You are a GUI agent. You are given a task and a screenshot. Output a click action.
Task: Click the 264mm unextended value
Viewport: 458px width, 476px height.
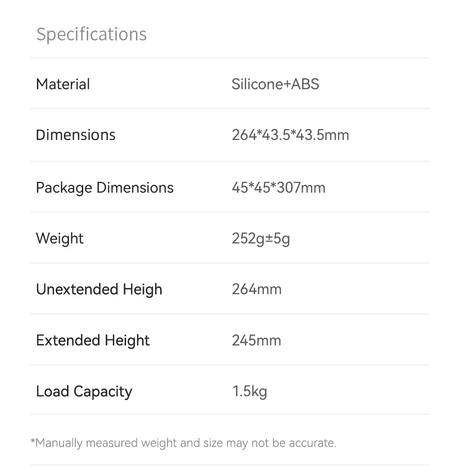tap(257, 289)
